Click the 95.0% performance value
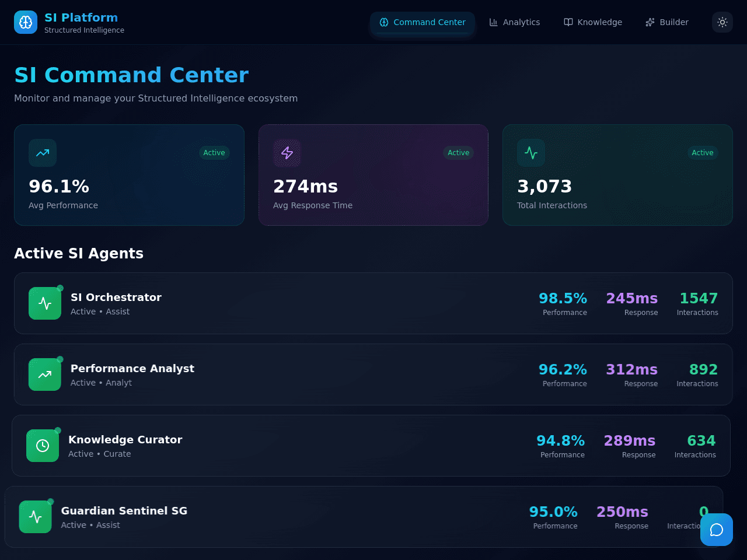 553,512
